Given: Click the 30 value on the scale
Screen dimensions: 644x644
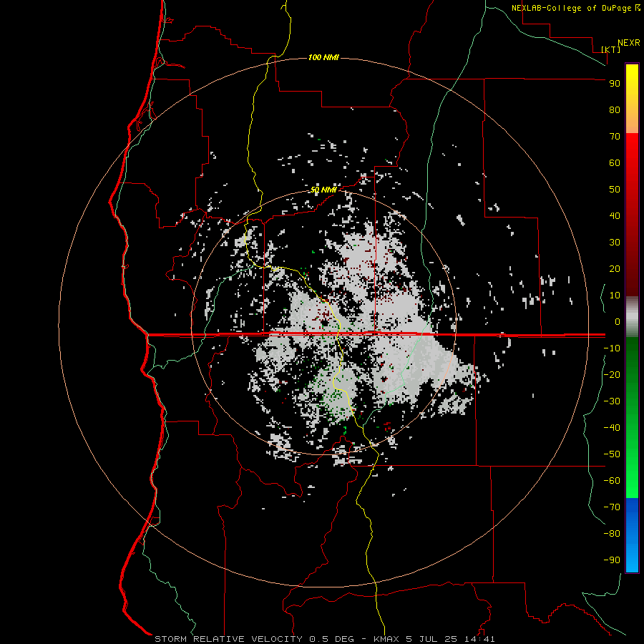Looking at the screenshot, I should 615,243.
